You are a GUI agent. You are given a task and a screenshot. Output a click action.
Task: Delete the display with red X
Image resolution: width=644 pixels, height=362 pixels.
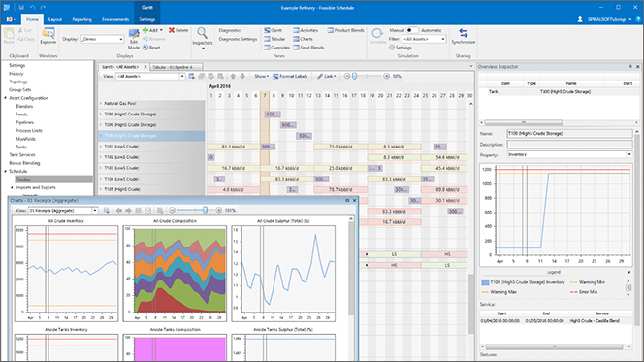178,30
